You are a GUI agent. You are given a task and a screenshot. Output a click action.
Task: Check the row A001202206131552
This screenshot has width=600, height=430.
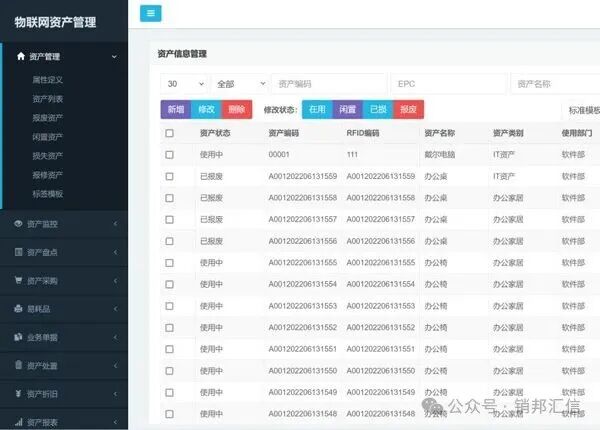[169, 328]
